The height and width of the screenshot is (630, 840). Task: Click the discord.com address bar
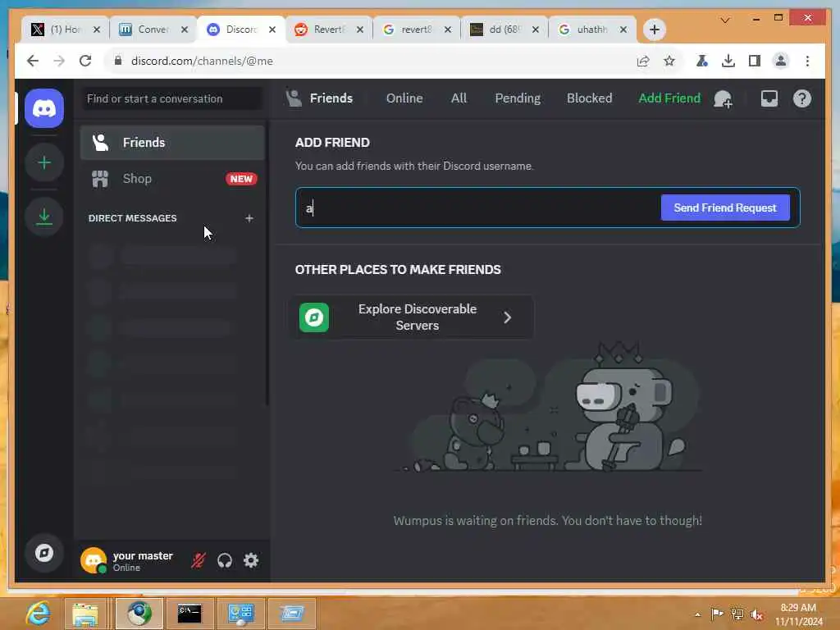[370, 61]
